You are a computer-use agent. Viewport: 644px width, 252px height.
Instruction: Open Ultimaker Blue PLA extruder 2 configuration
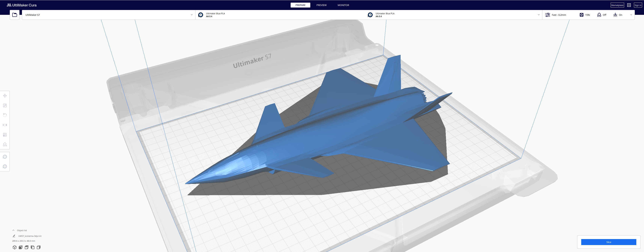pos(450,15)
